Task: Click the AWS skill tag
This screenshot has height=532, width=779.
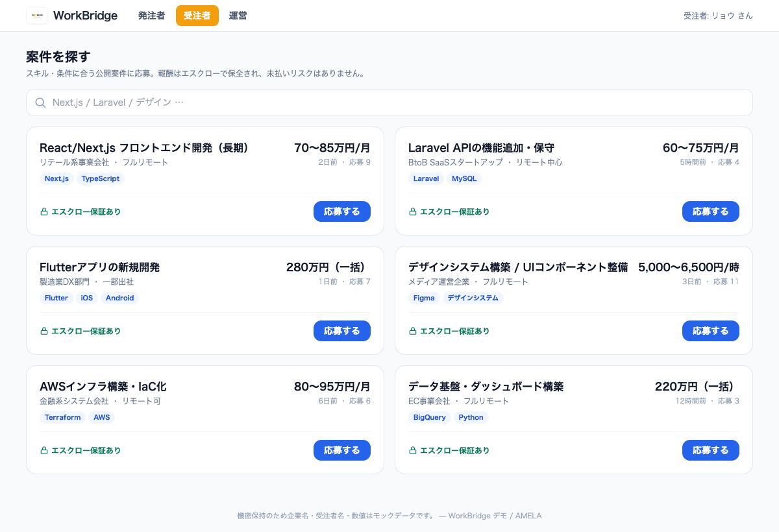Action: coord(102,417)
